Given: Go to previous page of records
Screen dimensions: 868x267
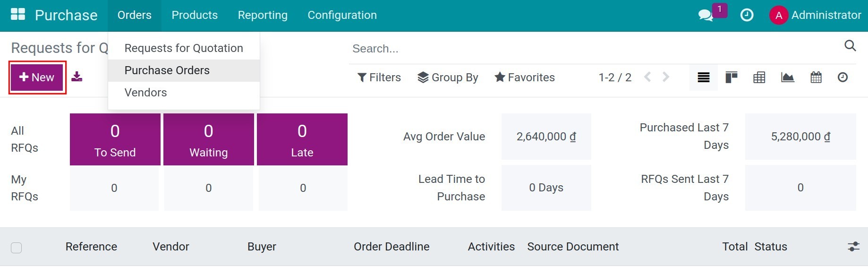Looking at the screenshot, I should coord(647,77).
